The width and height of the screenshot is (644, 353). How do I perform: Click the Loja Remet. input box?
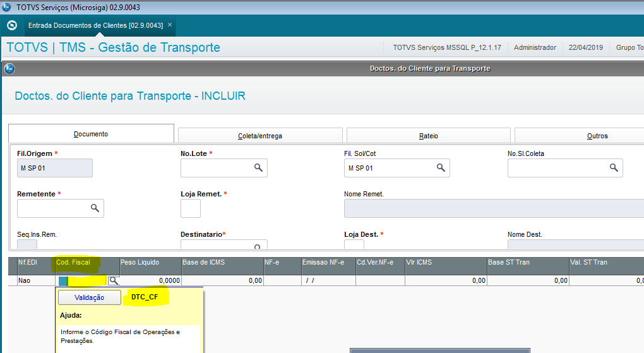coord(191,208)
